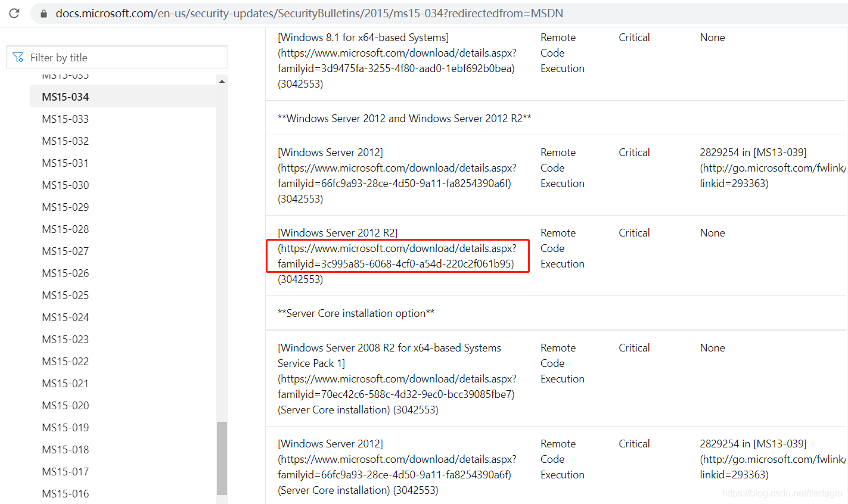Open MS15-032 bulletin
The width and height of the screenshot is (848, 504).
point(65,141)
